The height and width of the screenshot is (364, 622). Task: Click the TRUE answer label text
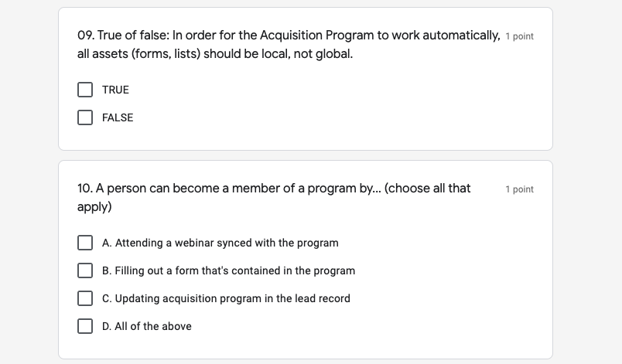115,90
